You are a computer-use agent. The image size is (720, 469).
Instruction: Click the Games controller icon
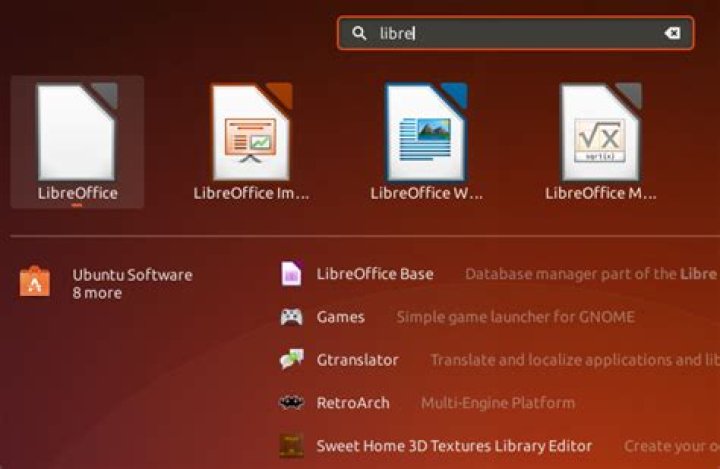coord(292,317)
